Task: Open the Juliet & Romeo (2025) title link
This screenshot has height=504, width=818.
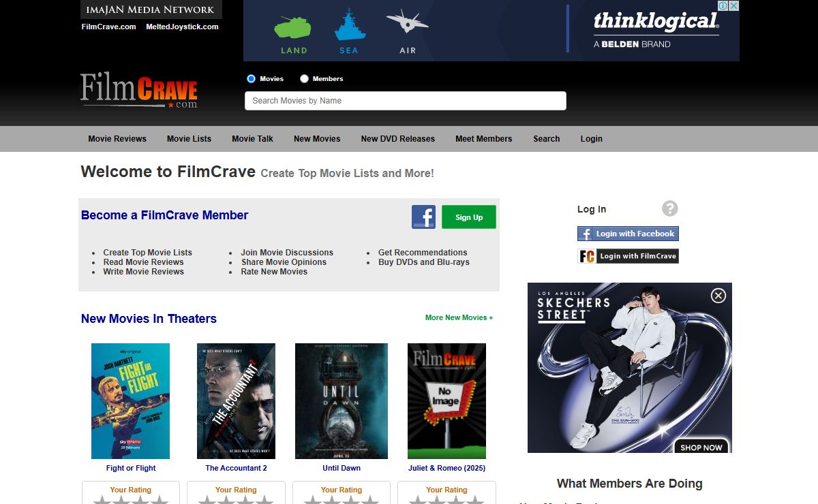Action: coord(446,468)
